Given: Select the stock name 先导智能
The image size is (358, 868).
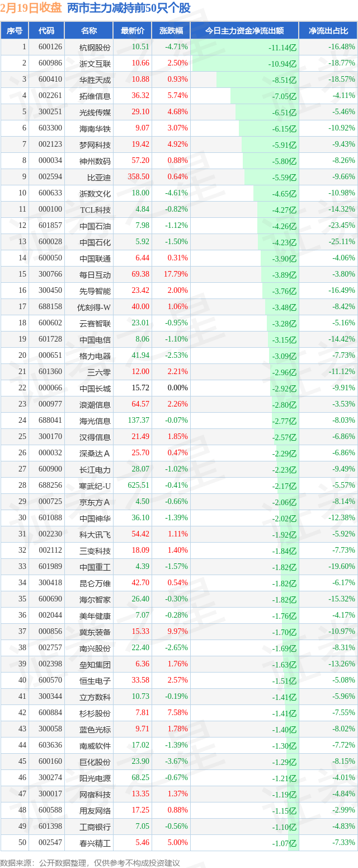Looking at the screenshot, I should point(95,291).
